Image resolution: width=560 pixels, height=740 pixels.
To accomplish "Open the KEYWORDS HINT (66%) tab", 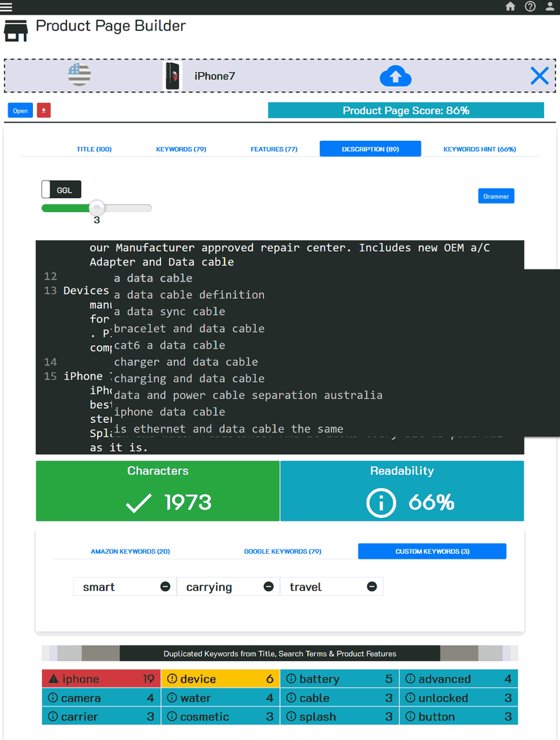I will coord(481,149).
